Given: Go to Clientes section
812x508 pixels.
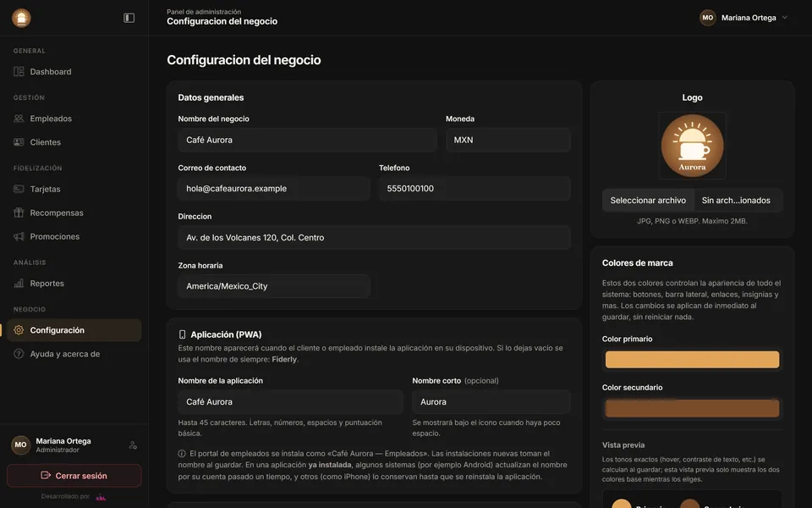Looking at the screenshot, I should (x=74, y=142).
